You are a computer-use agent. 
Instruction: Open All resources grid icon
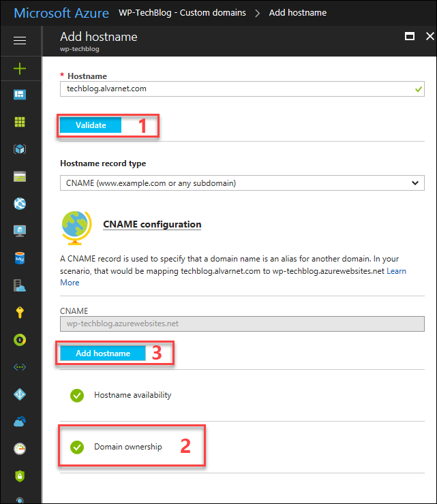pos(20,122)
